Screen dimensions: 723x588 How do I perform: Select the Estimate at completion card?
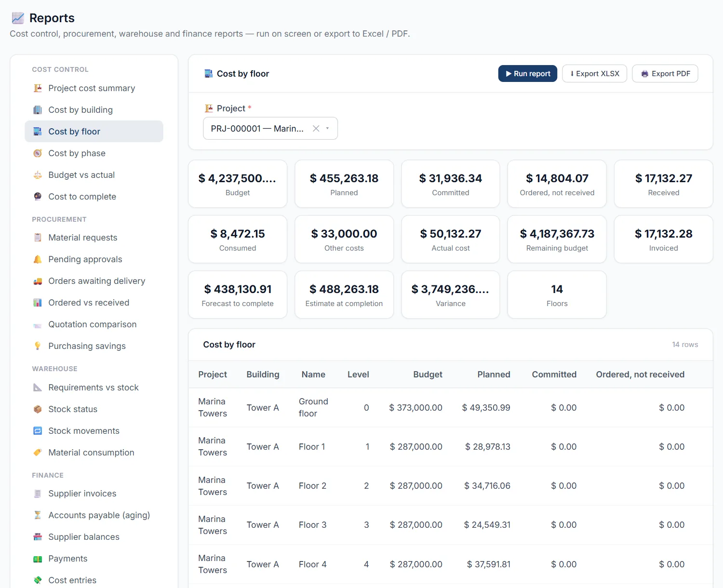[344, 294]
